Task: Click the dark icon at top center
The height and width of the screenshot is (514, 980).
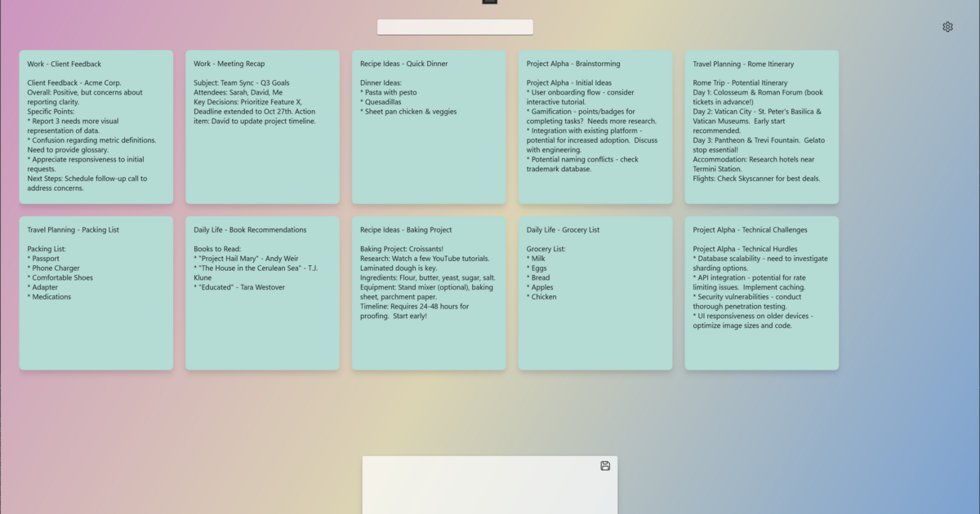Action: tap(489, 2)
